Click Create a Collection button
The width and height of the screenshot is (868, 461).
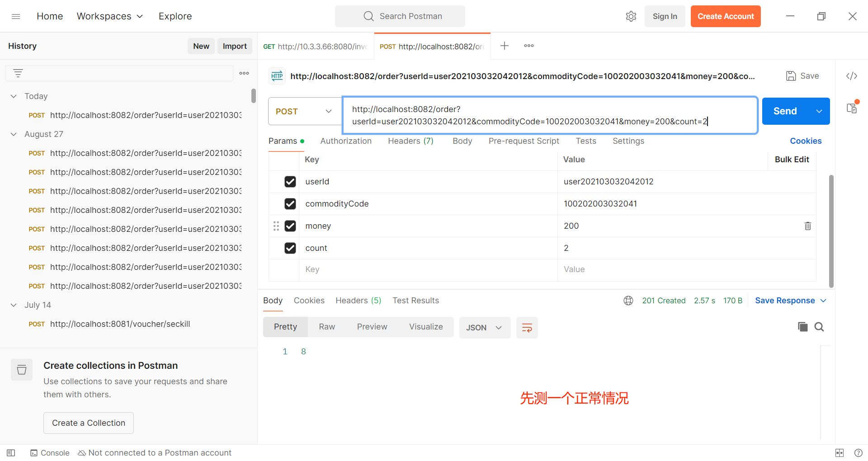[x=89, y=423]
